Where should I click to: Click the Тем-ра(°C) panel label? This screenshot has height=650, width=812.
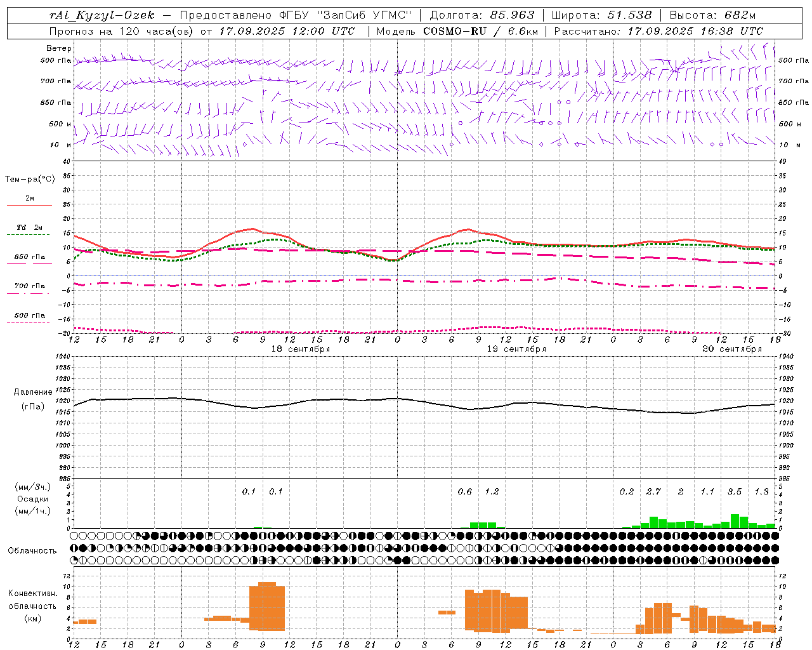[x=30, y=180]
